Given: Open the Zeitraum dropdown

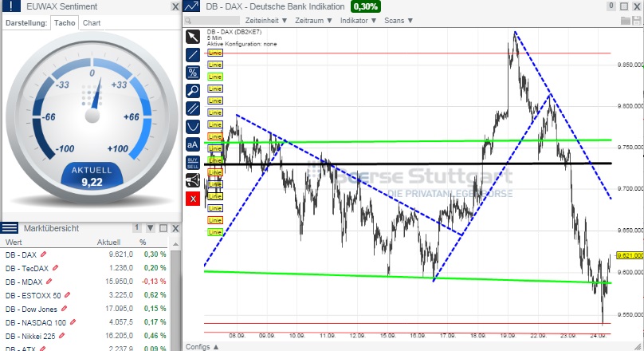Looking at the screenshot, I should tap(313, 21).
